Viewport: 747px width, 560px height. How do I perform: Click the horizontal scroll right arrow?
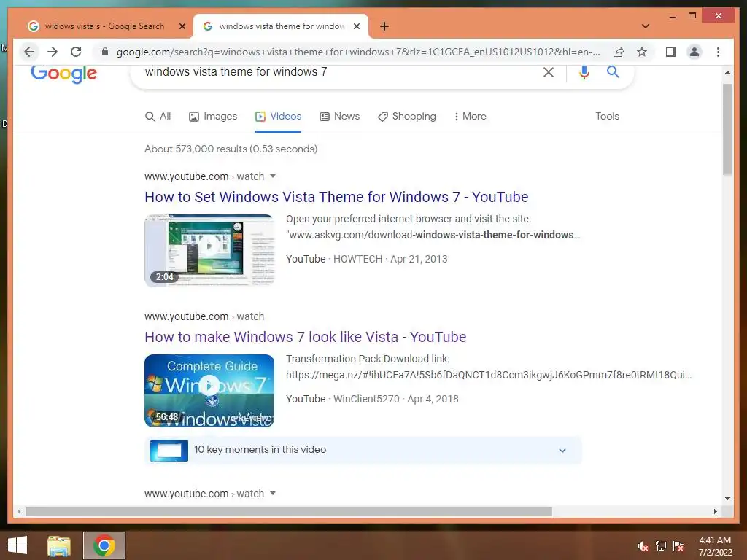pyautogui.click(x=715, y=511)
